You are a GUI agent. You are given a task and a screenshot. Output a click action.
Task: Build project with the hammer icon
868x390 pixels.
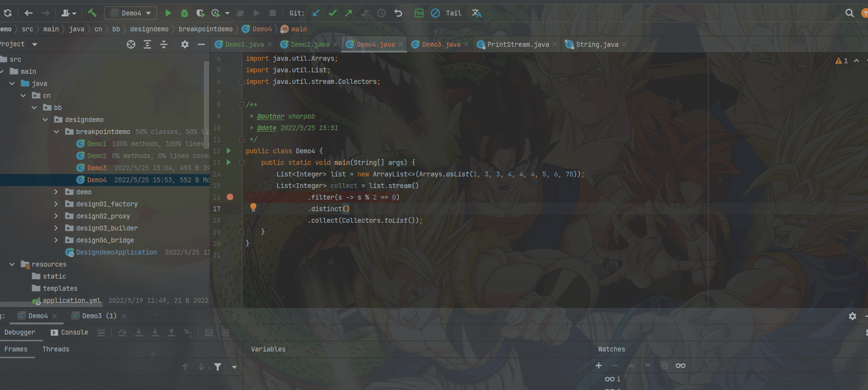[x=92, y=13]
